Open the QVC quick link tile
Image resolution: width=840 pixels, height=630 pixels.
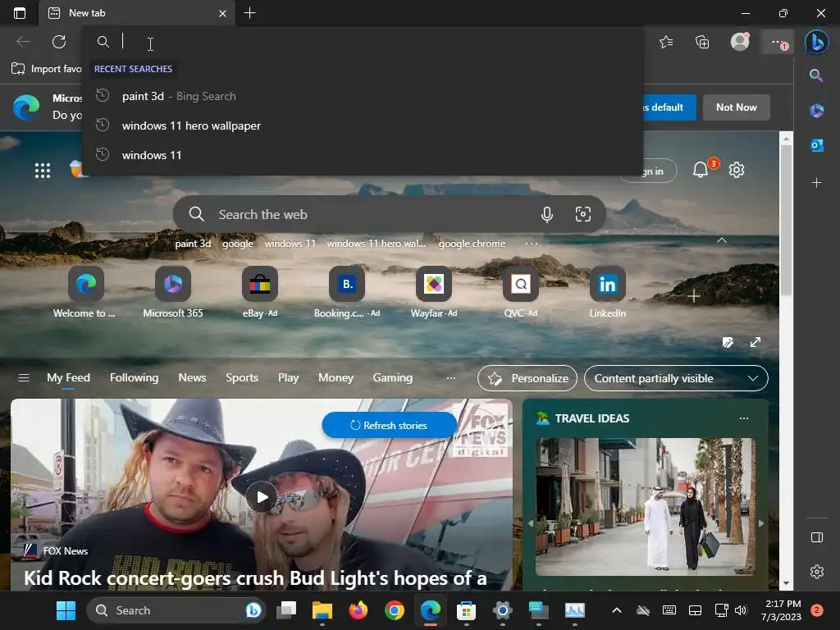tap(521, 284)
